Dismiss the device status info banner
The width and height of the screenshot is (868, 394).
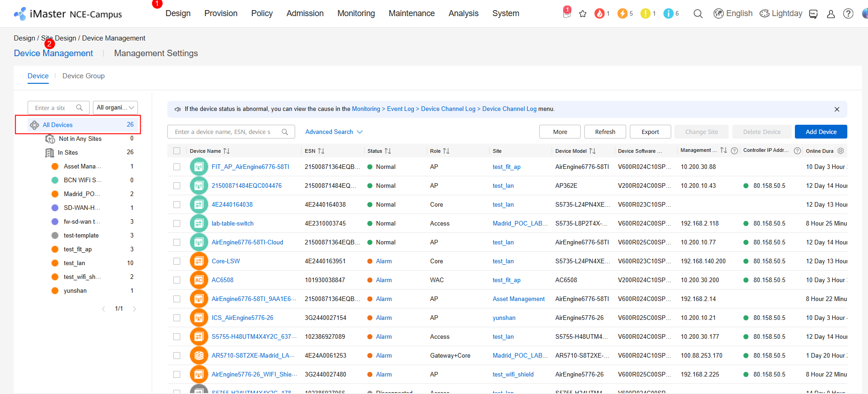coord(837,109)
